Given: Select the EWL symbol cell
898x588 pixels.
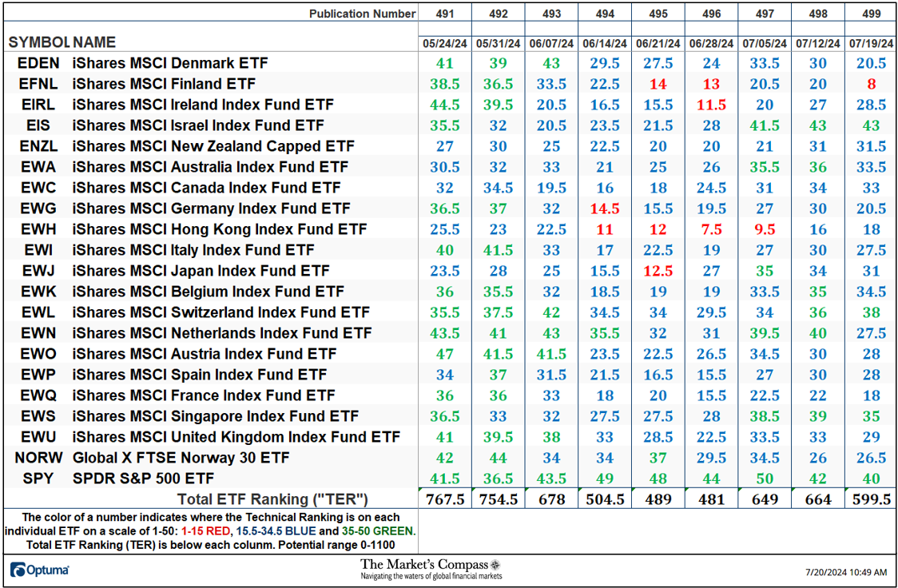Looking at the screenshot, I should tap(38, 312).
